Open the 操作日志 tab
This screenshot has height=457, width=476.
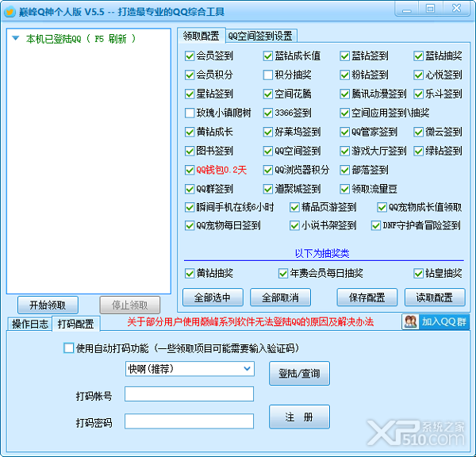pyautogui.click(x=30, y=324)
